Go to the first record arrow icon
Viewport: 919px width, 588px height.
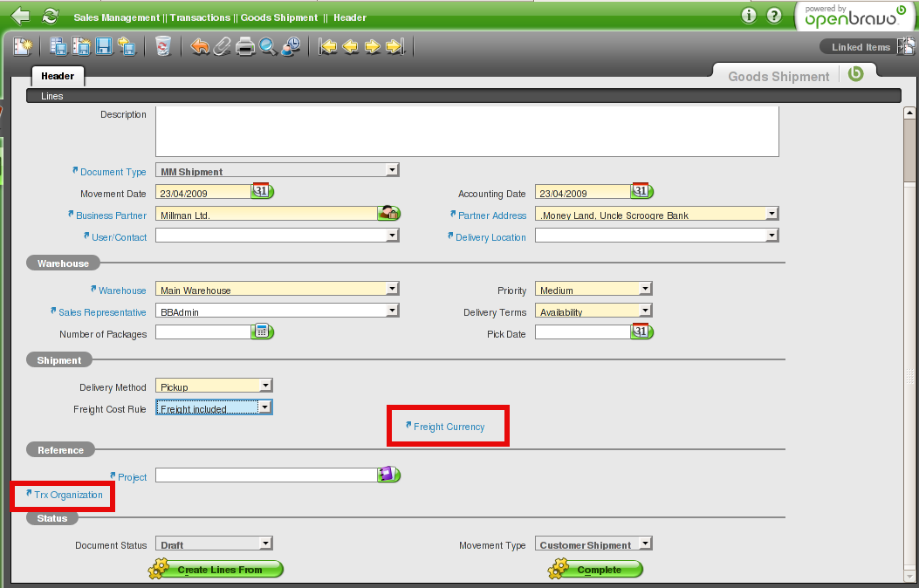pyautogui.click(x=328, y=46)
